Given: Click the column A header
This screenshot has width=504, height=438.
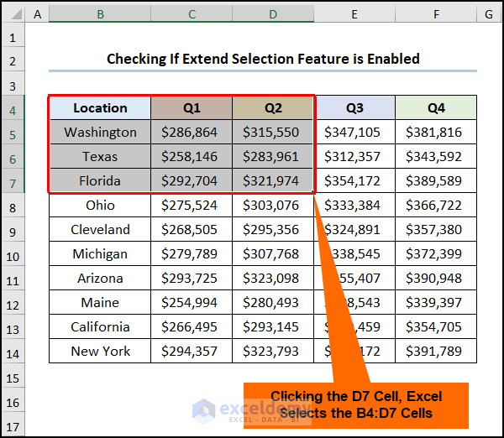Looking at the screenshot, I should click(x=37, y=14).
